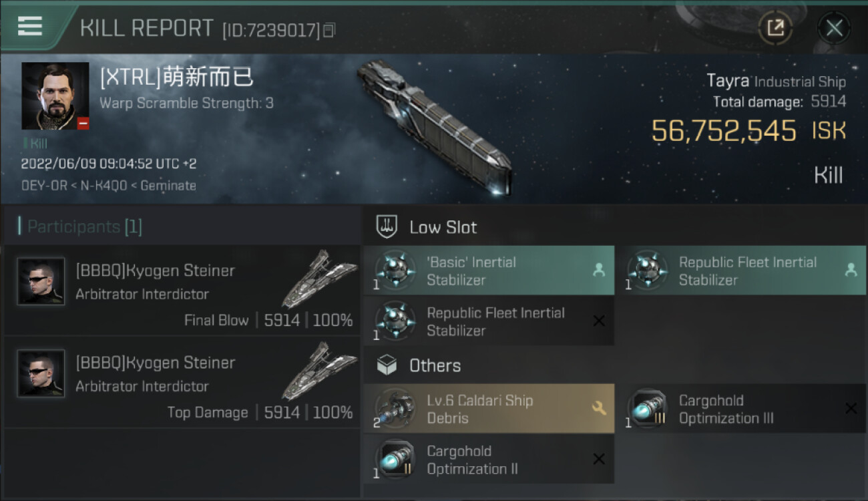Screen dimensions: 868x501
Task: Open Kyogen Steiner Final Blow portrait
Action: coord(41,281)
